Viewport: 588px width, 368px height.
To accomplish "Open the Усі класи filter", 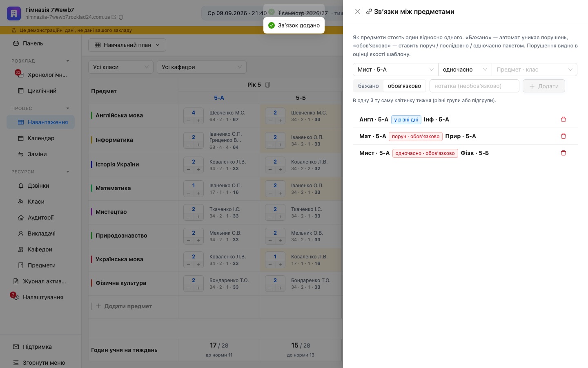I will (121, 67).
